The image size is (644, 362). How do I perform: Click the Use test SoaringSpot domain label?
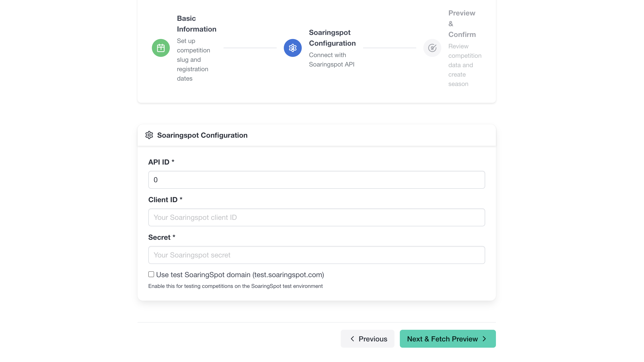pos(240,275)
